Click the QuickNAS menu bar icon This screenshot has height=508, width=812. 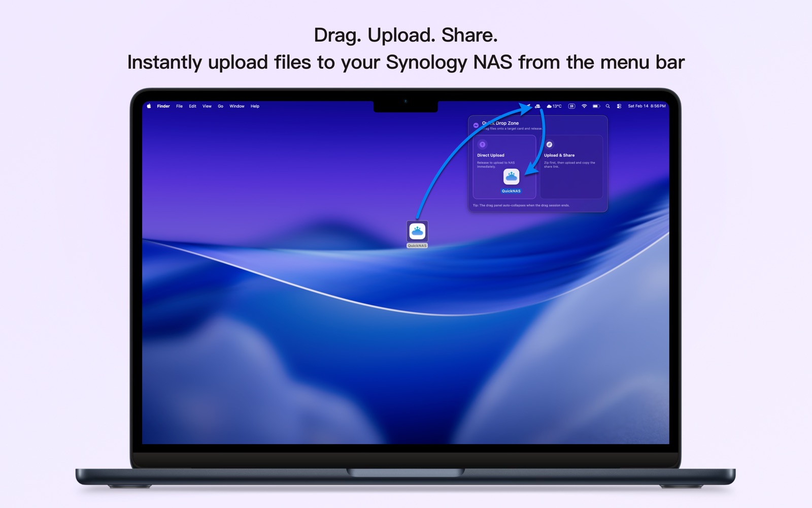[x=537, y=106]
